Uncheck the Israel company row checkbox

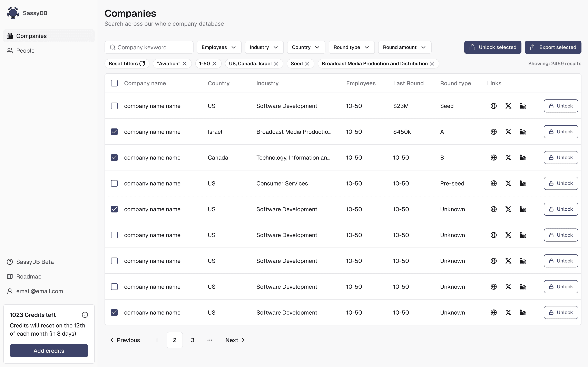pyautogui.click(x=114, y=132)
